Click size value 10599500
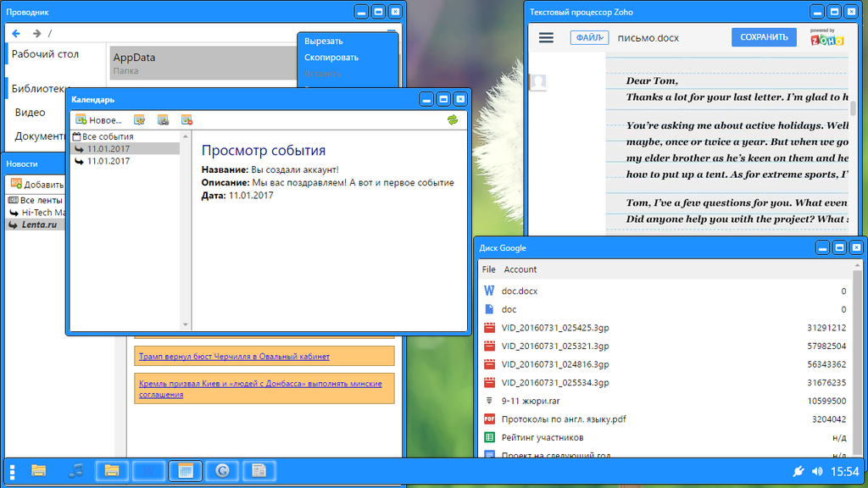Viewport: 868px width, 488px height. click(x=826, y=401)
